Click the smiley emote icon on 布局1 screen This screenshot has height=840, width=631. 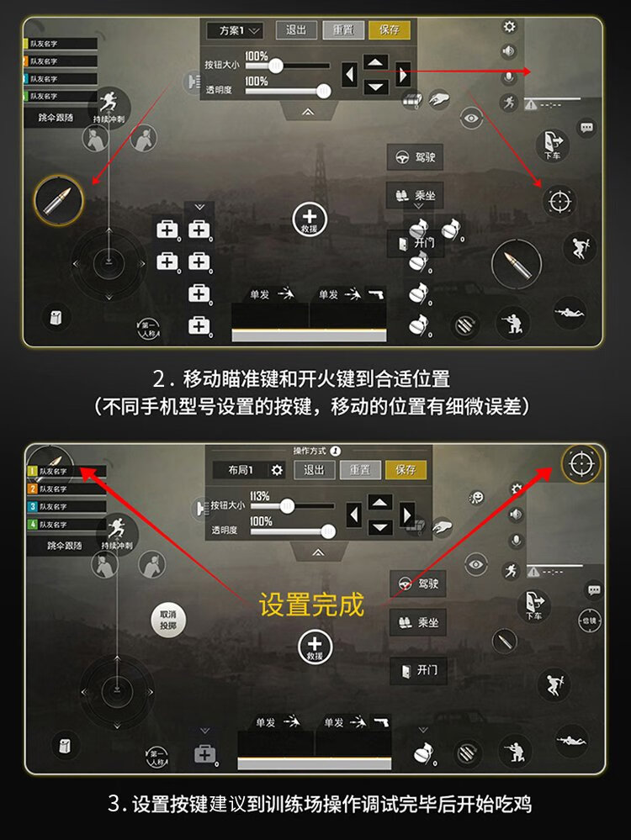476,499
